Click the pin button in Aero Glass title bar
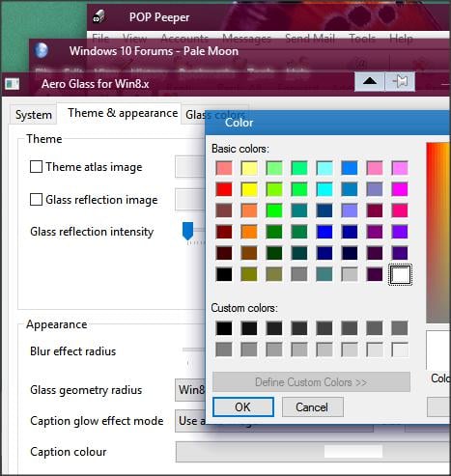This screenshot has height=476, width=451. pyautogui.click(x=400, y=82)
